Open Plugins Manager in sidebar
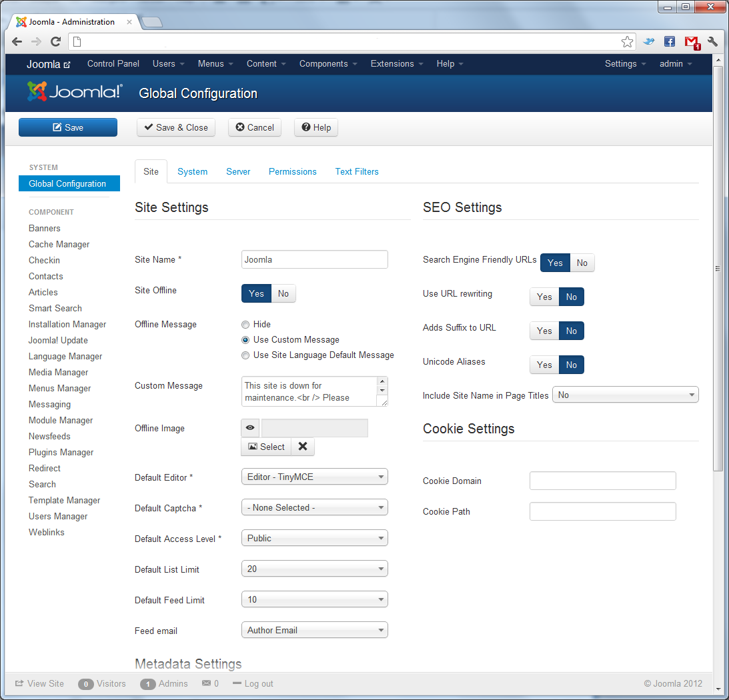 tap(61, 452)
